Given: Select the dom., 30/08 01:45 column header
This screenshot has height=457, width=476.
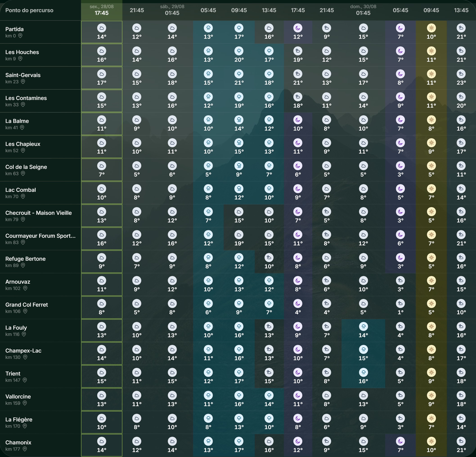Looking at the screenshot, I should 363,10.
